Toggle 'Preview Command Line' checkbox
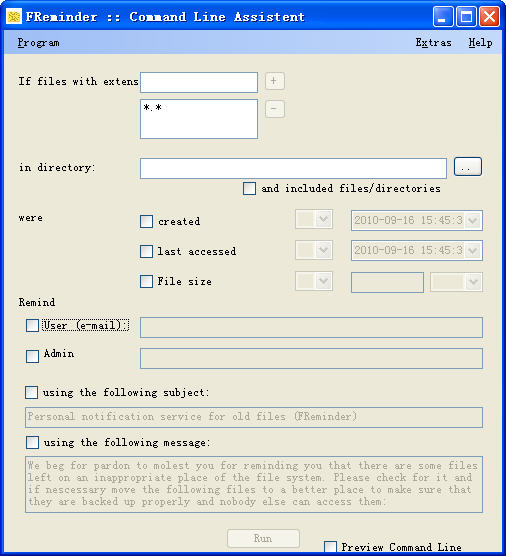506x556 pixels. click(330, 547)
